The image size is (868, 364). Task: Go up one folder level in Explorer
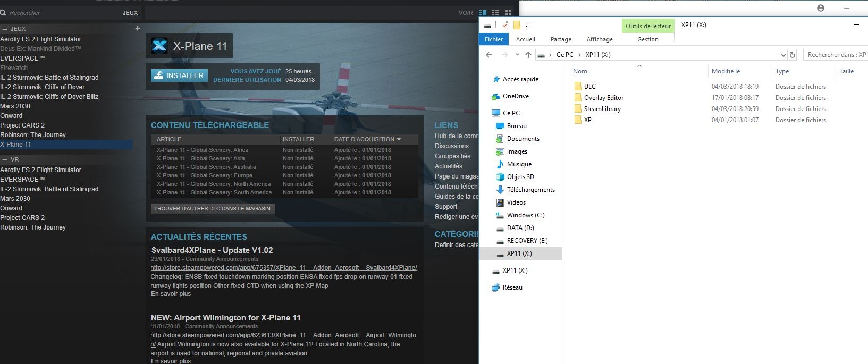528,55
